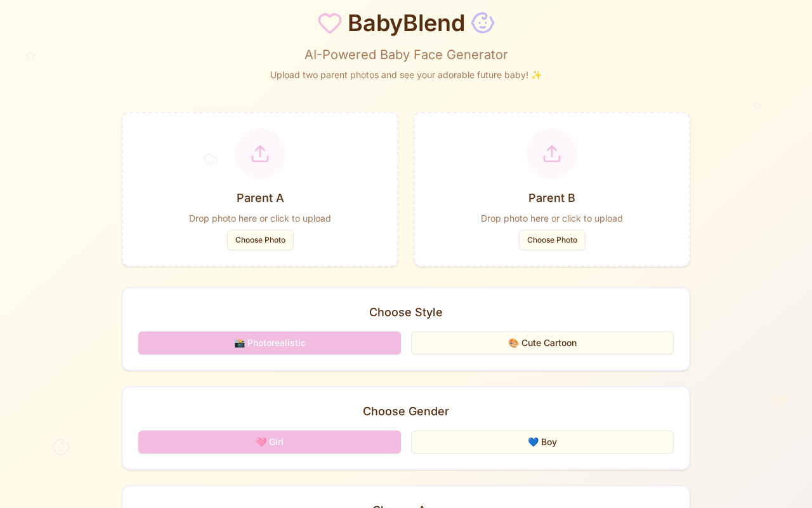Image resolution: width=812 pixels, height=508 pixels.
Task: Click the AI-Powered Baby Face Generator subtitle
Action: (406, 55)
